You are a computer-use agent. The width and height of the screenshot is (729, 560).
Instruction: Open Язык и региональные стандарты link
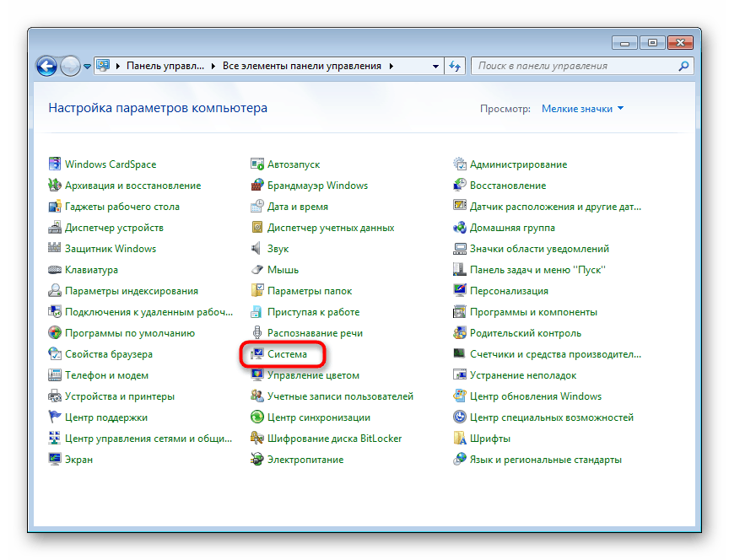(x=546, y=460)
